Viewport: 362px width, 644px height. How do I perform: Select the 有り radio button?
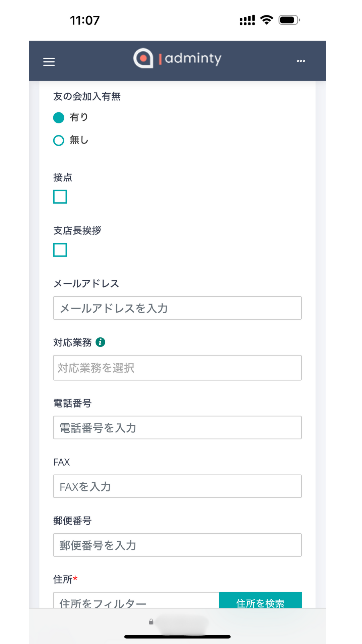[59, 117]
